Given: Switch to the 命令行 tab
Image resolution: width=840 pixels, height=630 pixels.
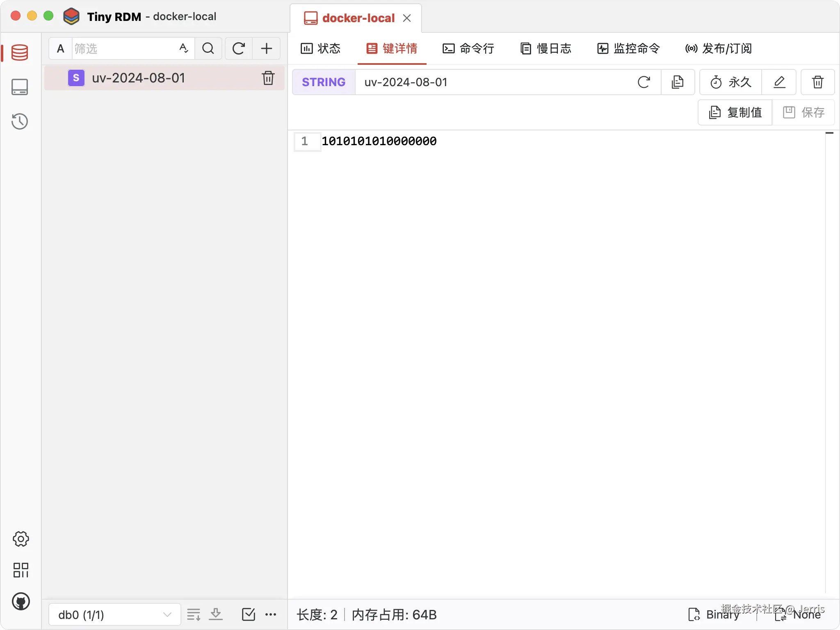Looking at the screenshot, I should (468, 48).
